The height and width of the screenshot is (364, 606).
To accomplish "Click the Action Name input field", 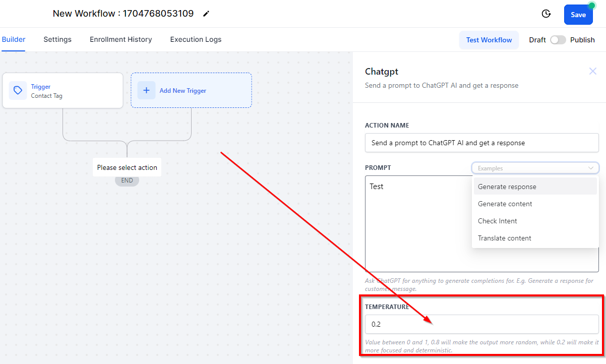I will (482, 143).
